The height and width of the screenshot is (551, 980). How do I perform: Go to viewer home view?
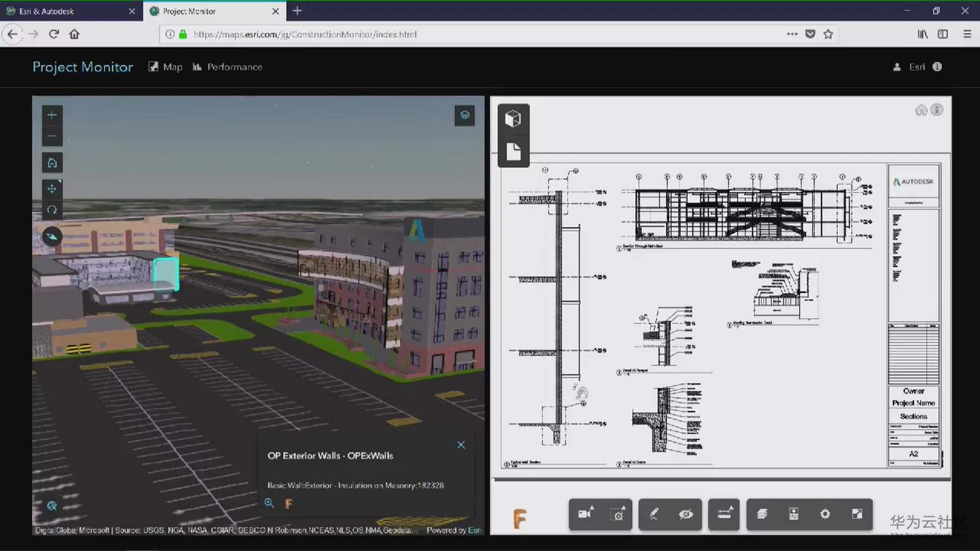pyautogui.click(x=921, y=110)
